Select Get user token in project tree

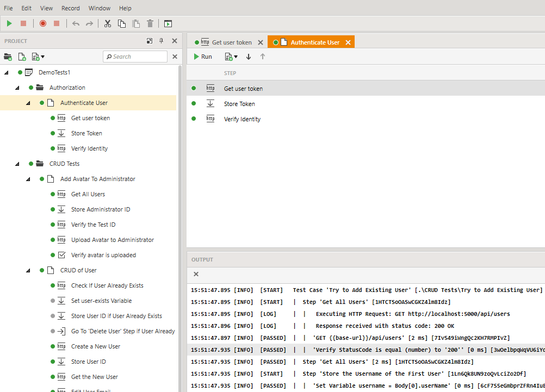(x=90, y=118)
